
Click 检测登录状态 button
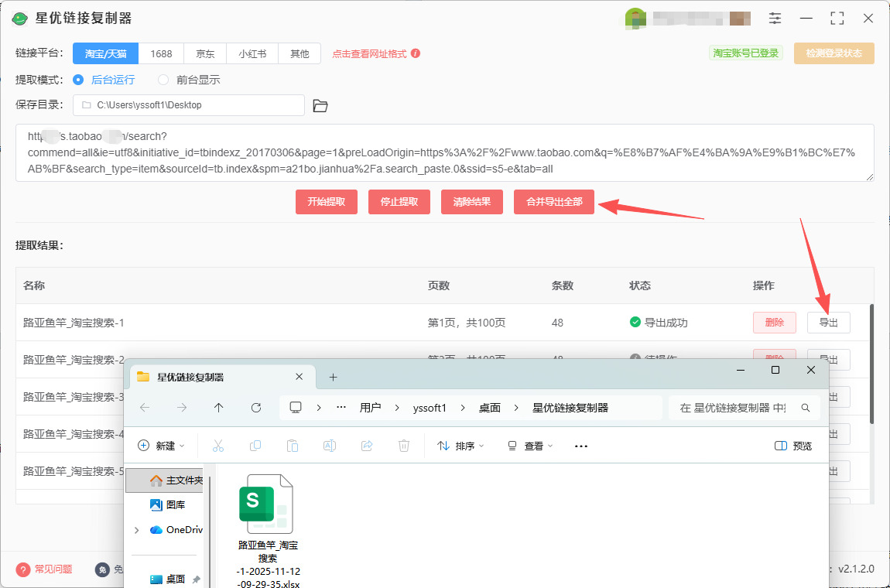(x=834, y=53)
